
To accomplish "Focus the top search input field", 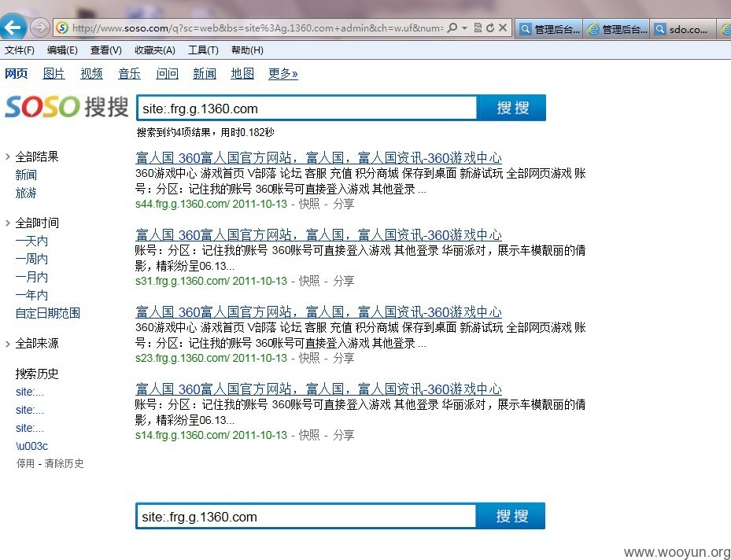I will [x=307, y=109].
